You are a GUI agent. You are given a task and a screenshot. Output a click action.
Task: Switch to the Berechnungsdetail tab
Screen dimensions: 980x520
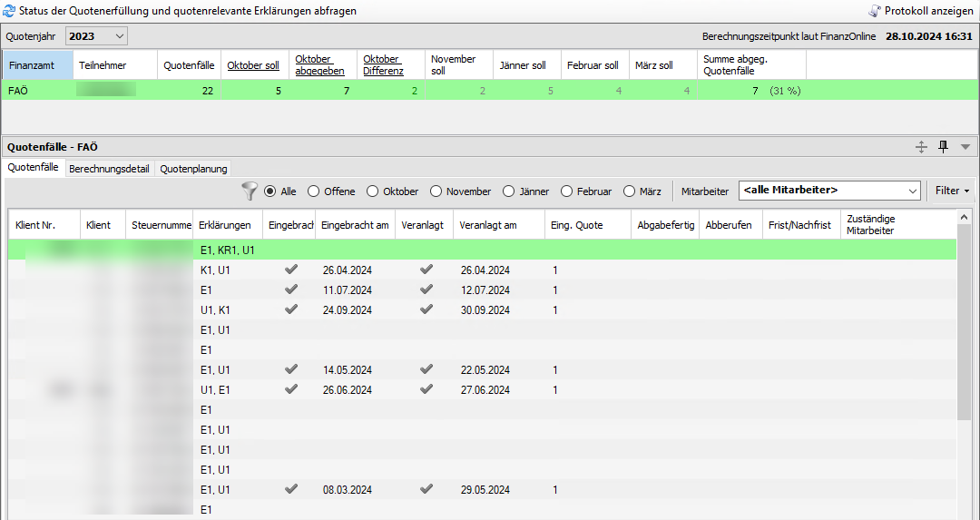(109, 168)
